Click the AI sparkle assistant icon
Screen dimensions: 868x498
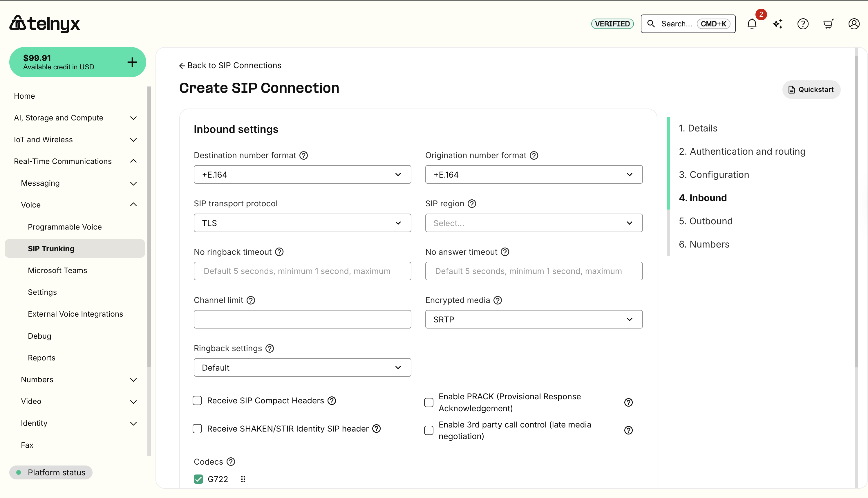click(777, 24)
